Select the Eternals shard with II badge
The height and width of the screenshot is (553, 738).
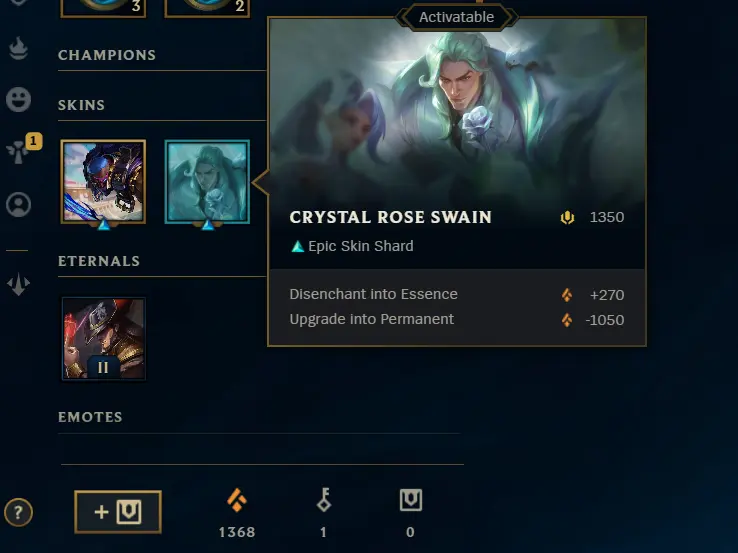104,338
